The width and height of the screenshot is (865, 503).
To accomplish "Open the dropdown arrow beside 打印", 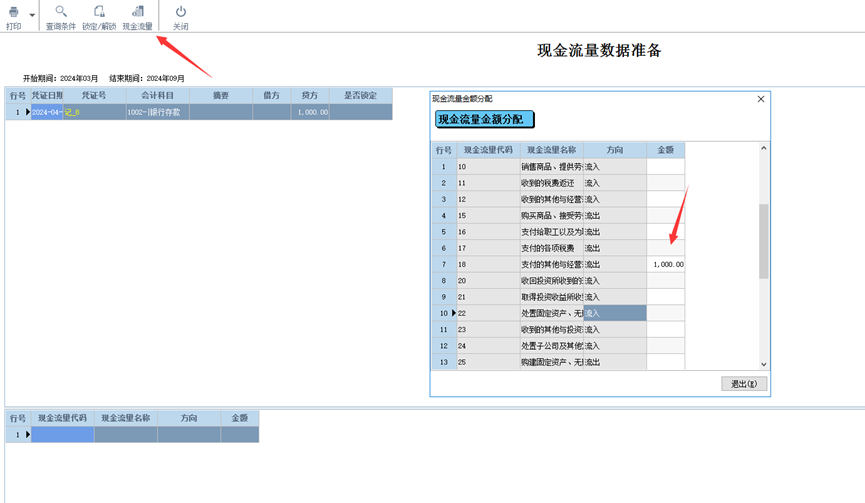I will coord(32,15).
